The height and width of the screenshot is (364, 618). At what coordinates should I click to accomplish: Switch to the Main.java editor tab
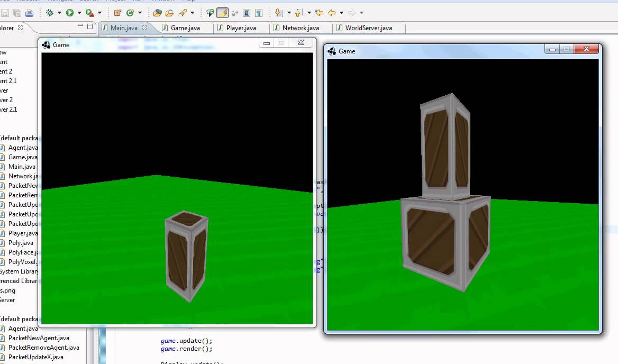pyautogui.click(x=124, y=28)
